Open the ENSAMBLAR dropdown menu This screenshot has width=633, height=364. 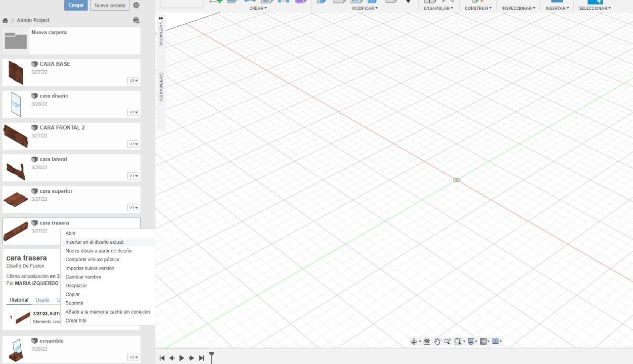click(438, 8)
